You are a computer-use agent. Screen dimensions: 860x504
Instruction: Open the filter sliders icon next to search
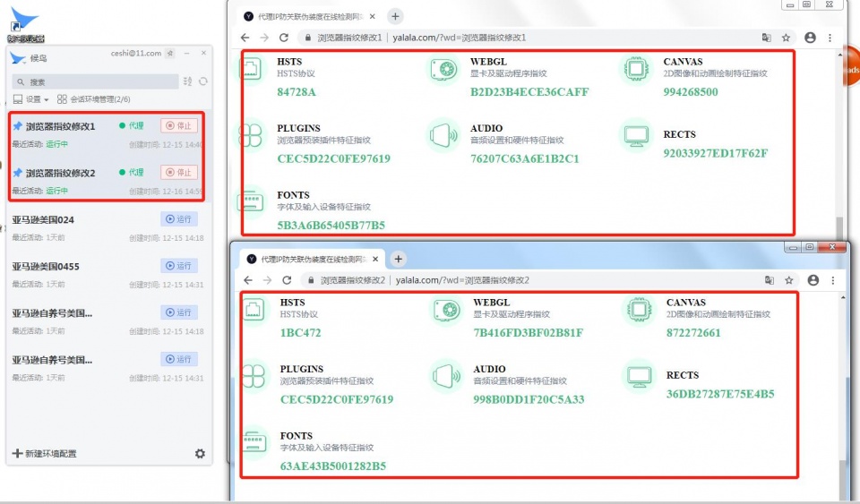coord(187,81)
